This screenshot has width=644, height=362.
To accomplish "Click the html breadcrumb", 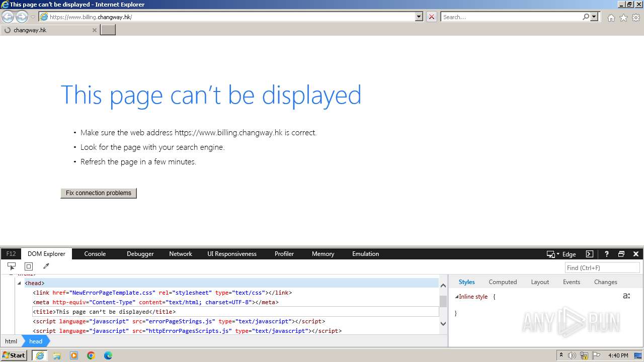I will point(11,341).
